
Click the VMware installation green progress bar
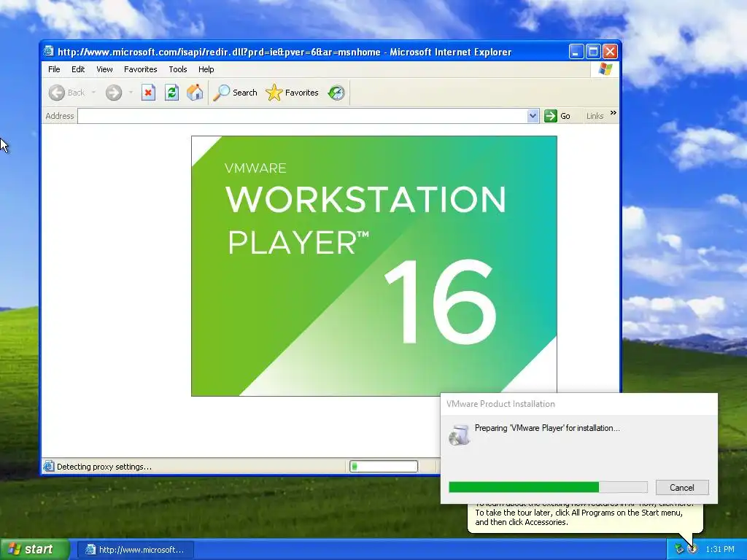pos(548,487)
